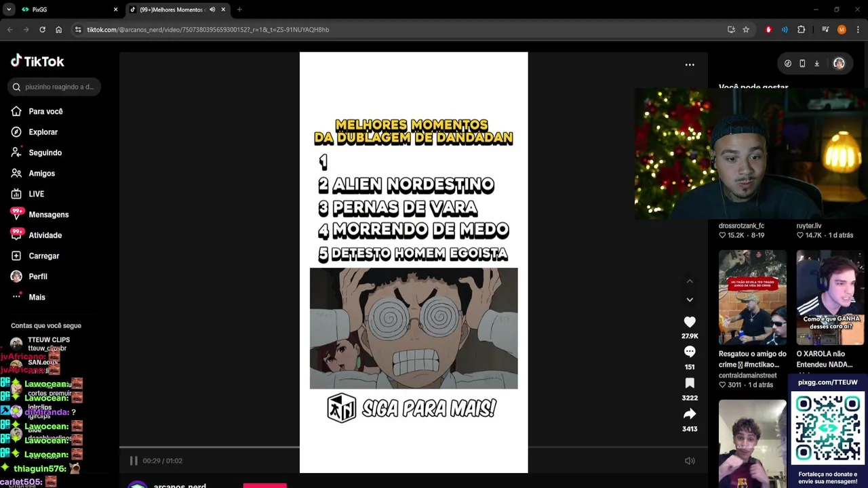
Task: Reload the TikTok page
Action: (x=42, y=30)
